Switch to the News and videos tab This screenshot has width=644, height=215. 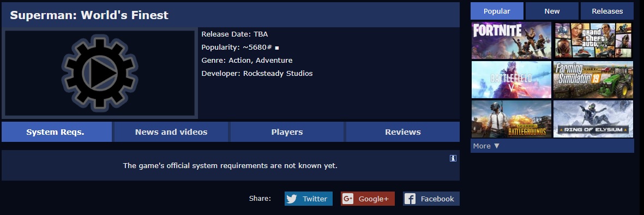(x=171, y=132)
